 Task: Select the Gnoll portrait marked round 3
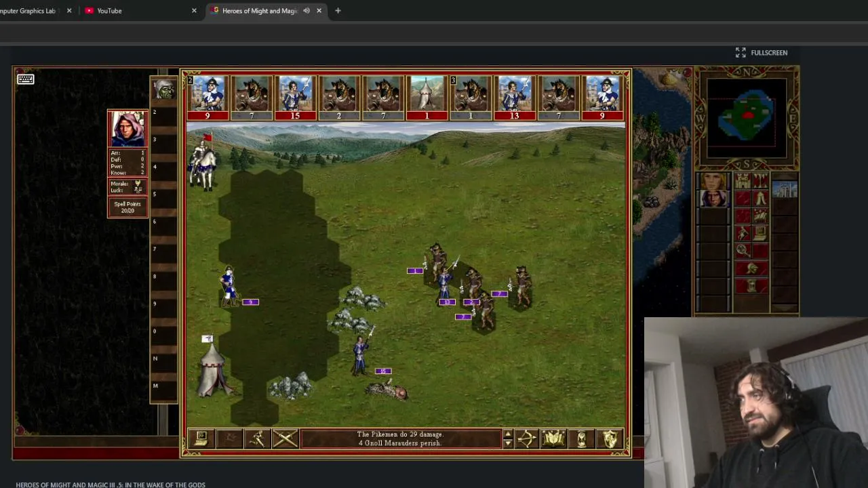(x=471, y=98)
